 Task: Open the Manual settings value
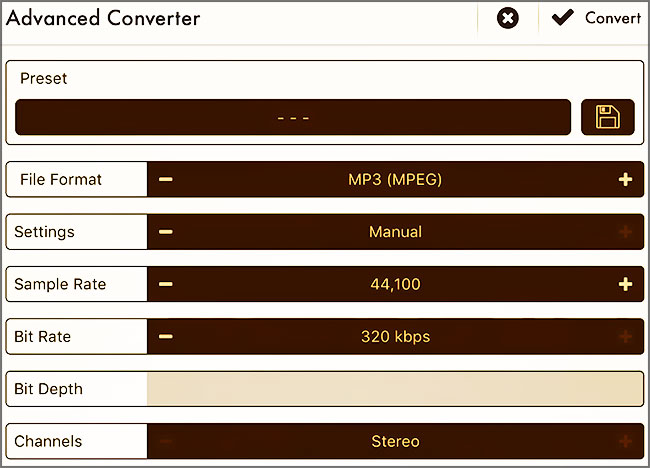pos(395,232)
